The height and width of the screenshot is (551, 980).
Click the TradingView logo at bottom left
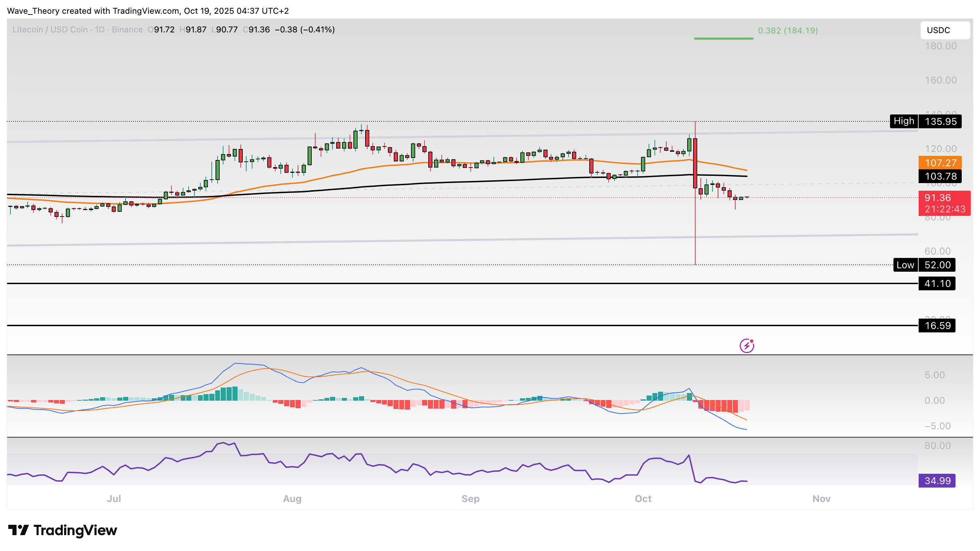63,530
